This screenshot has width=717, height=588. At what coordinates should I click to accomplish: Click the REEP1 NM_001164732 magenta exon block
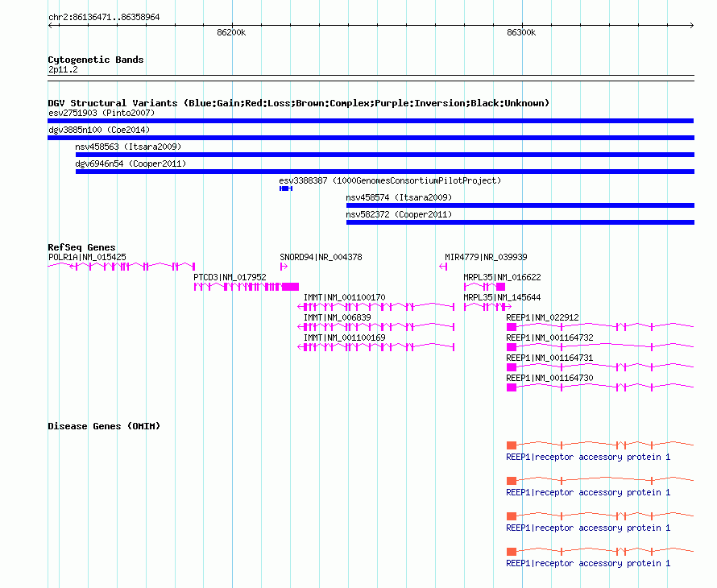tap(512, 347)
